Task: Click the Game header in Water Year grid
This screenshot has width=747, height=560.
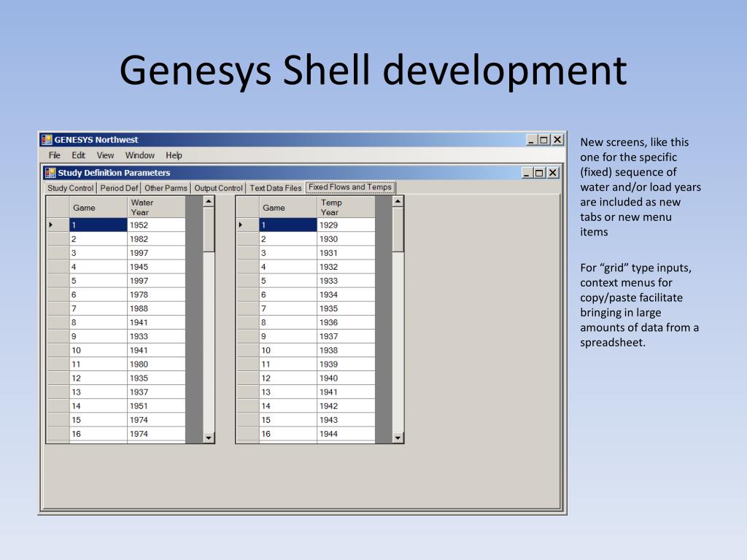Action: pos(98,207)
